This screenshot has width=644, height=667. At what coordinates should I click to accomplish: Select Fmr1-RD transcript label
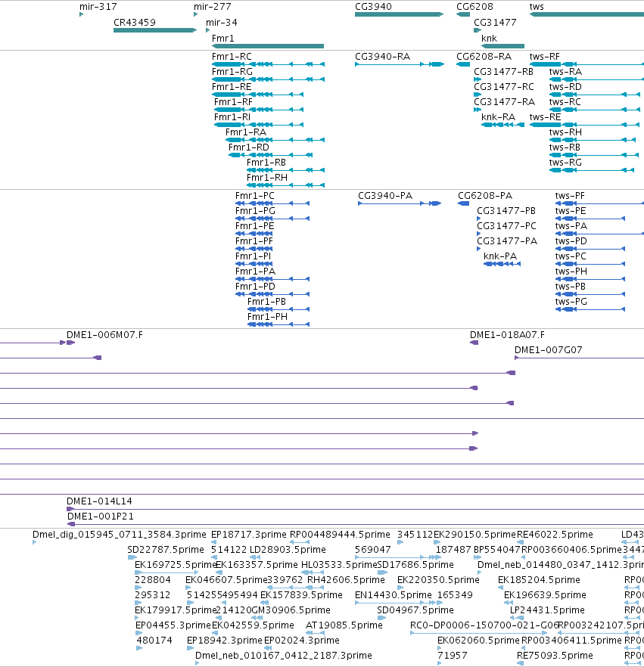pyautogui.click(x=249, y=147)
